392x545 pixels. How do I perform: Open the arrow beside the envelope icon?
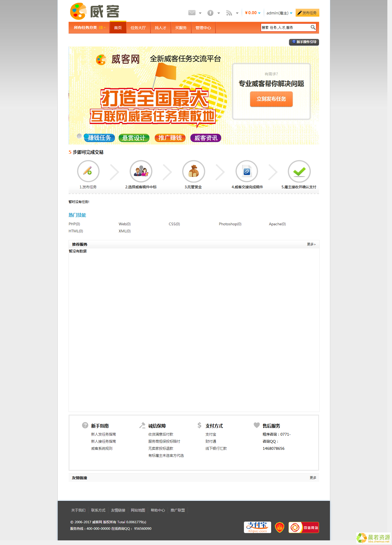(200, 13)
